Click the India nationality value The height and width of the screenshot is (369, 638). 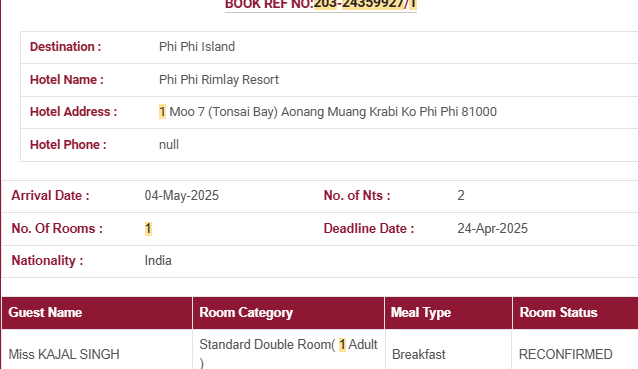tap(158, 261)
